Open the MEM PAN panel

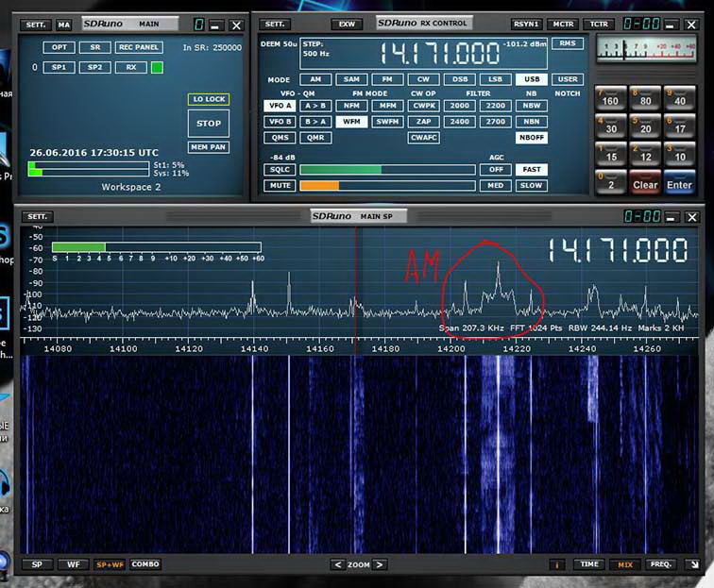point(209,147)
